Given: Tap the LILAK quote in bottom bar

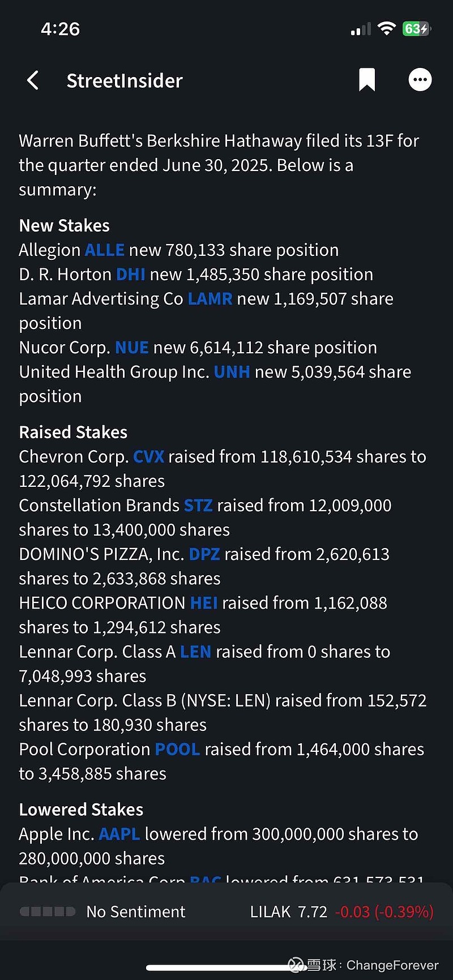Looking at the screenshot, I should [x=341, y=911].
